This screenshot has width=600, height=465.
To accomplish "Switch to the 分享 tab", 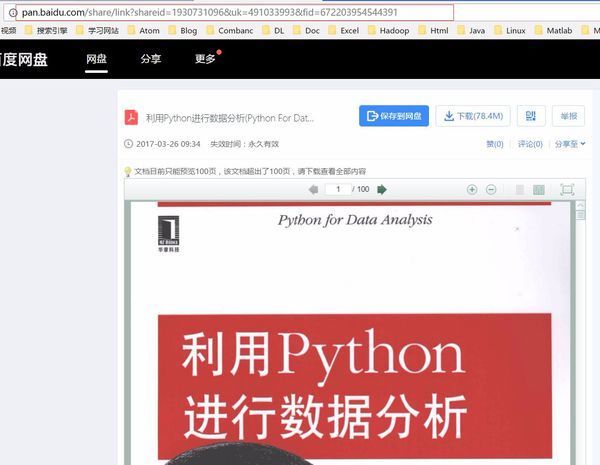I will coord(150,59).
